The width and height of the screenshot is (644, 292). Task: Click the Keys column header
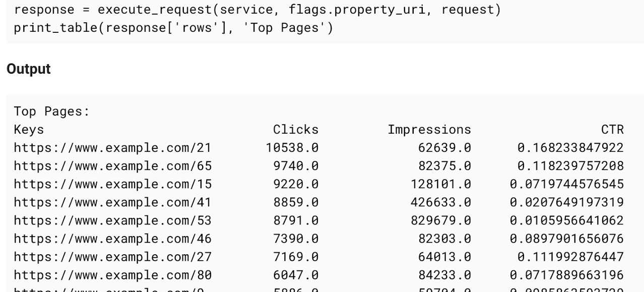(x=29, y=130)
